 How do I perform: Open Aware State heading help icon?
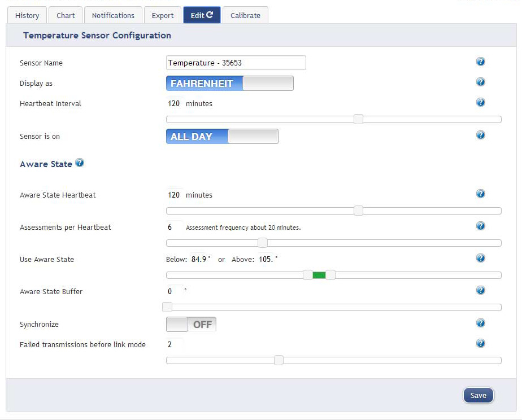pos(80,163)
